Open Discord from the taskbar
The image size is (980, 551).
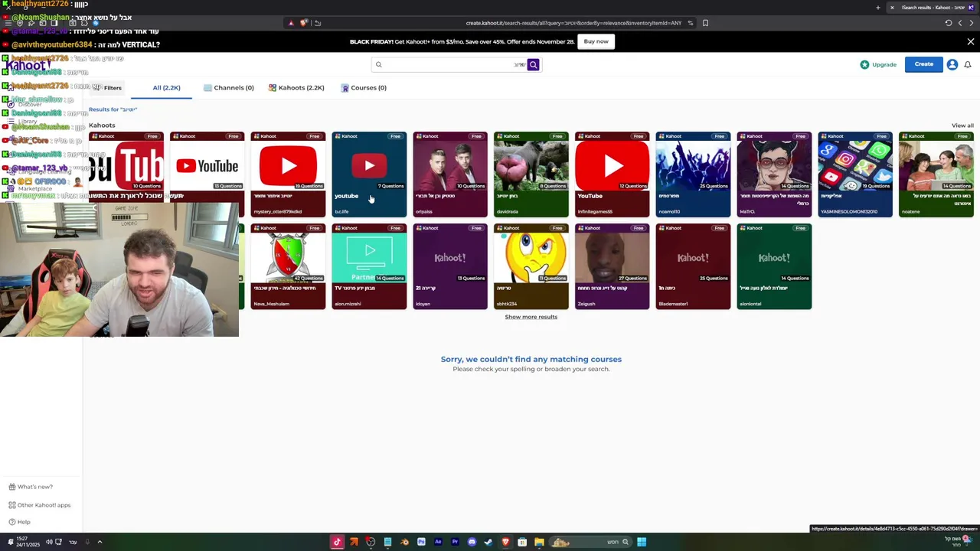pos(472,542)
